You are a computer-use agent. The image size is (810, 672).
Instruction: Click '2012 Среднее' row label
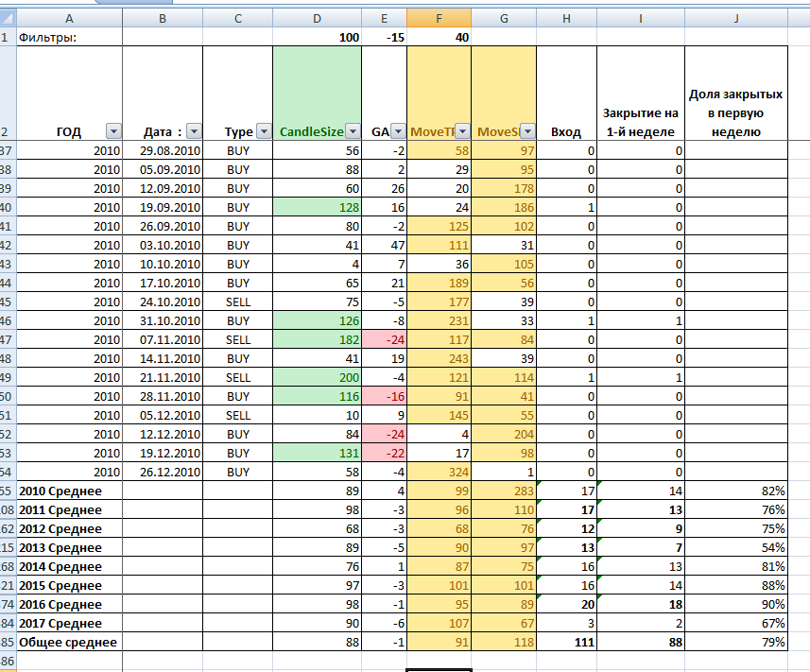tap(69, 529)
